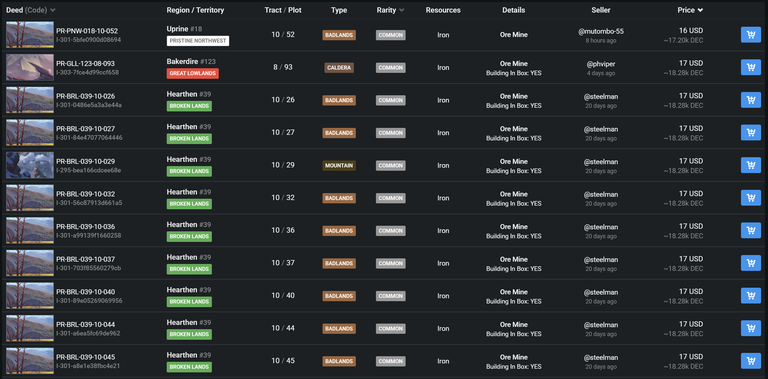Click cart icon for PR-BRL-039-10-036
Image resolution: width=768 pixels, height=379 pixels.
pyautogui.click(x=750, y=231)
